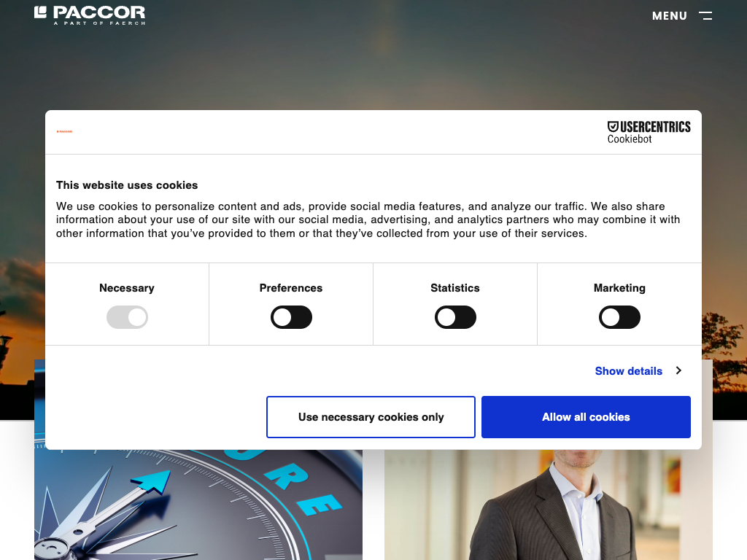Toggle the Necessary cookies switch
The height and width of the screenshot is (560, 747).
(127, 317)
